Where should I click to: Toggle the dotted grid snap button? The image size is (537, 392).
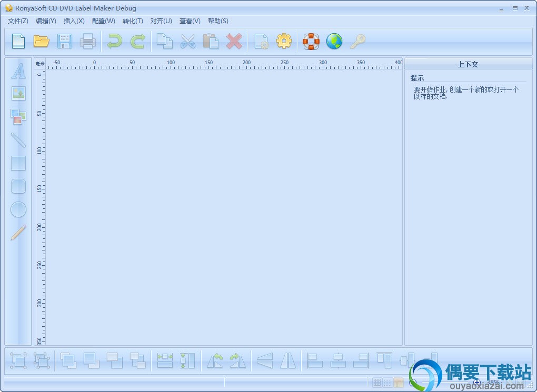(x=387, y=383)
